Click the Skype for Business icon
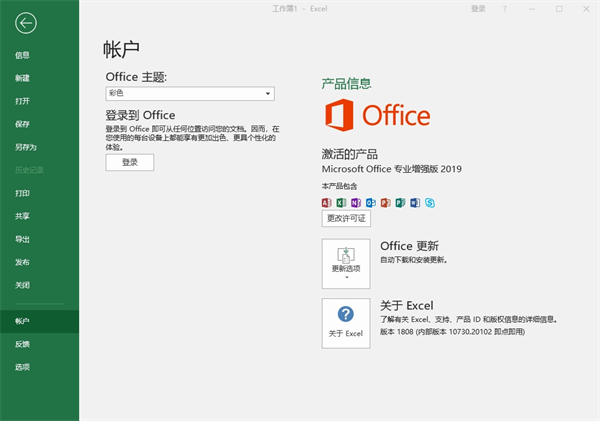 point(430,202)
